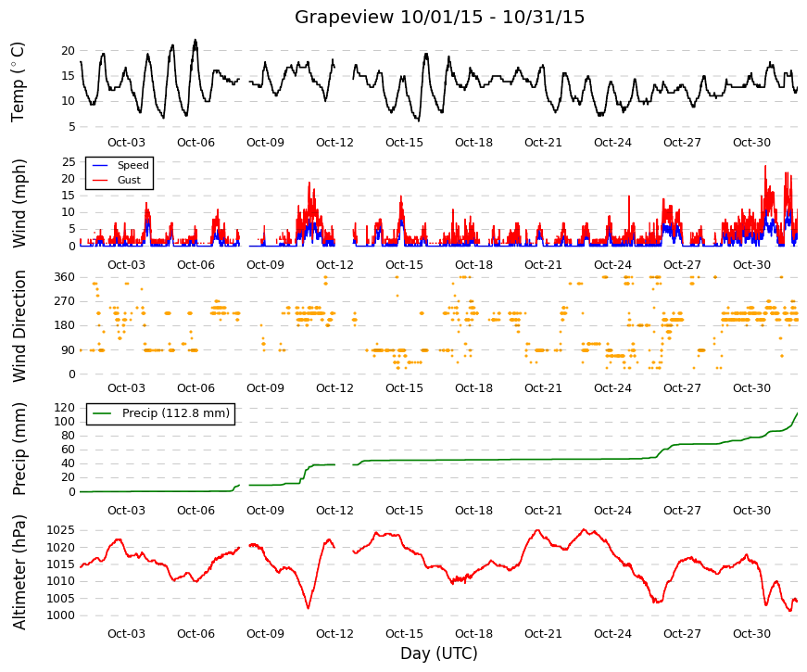Click the red Gust line swatch in wind legend
807x672 pixels.
tap(100, 180)
